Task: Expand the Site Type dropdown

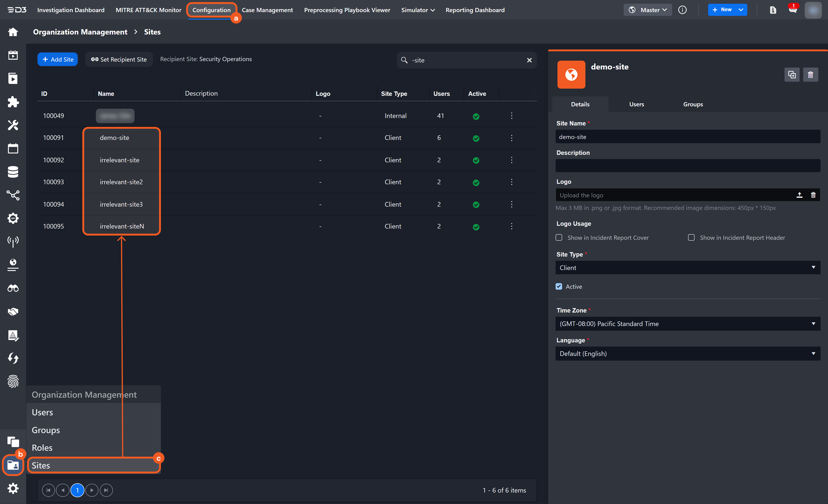Action: [688, 268]
